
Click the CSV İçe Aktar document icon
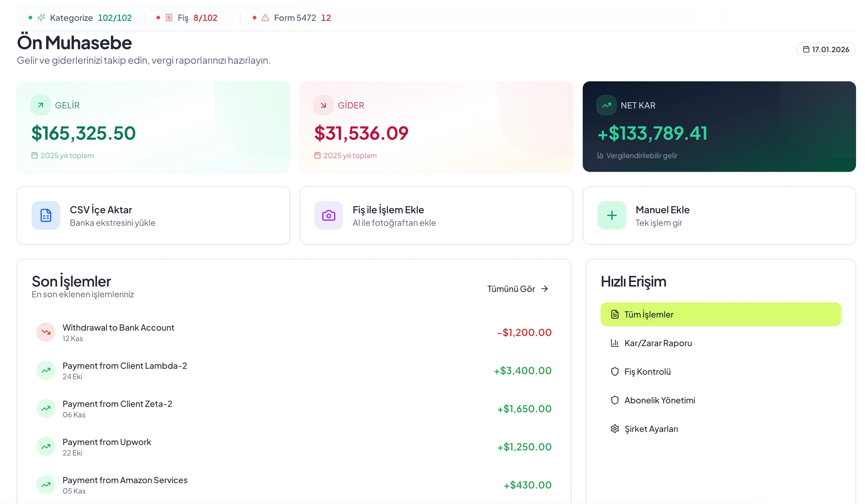46,215
